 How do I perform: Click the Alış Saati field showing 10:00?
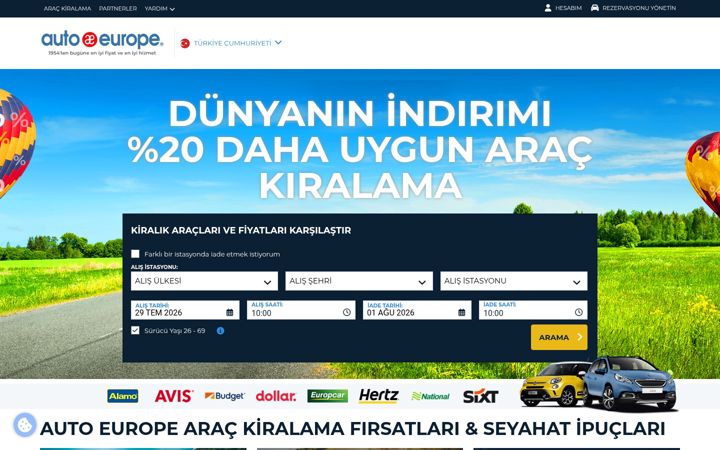pyautogui.click(x=301, y=310)
